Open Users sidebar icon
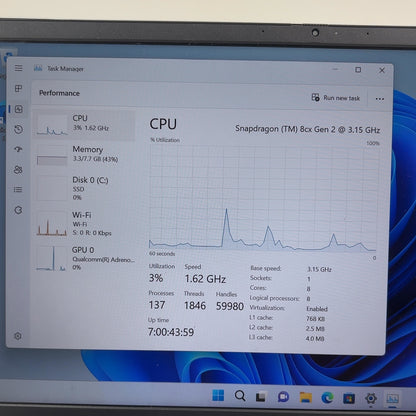416x416 pixels. click(18, 170)
